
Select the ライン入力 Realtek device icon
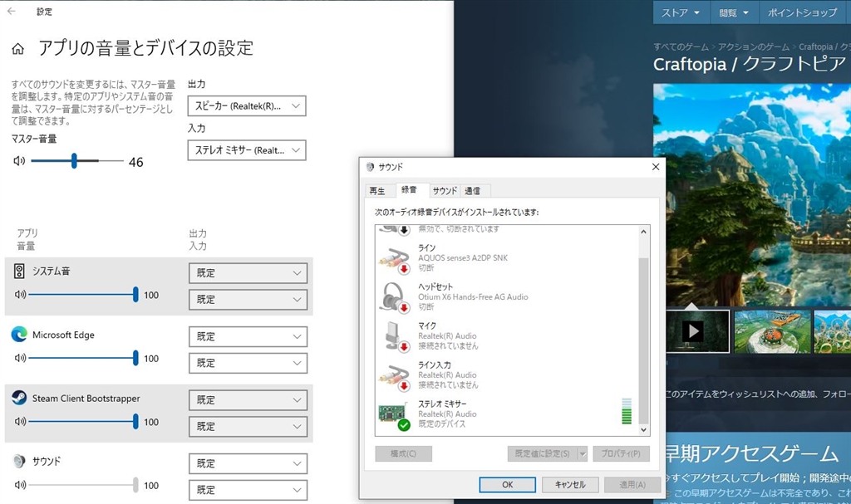pyautogui.click(x=394, y=377)
